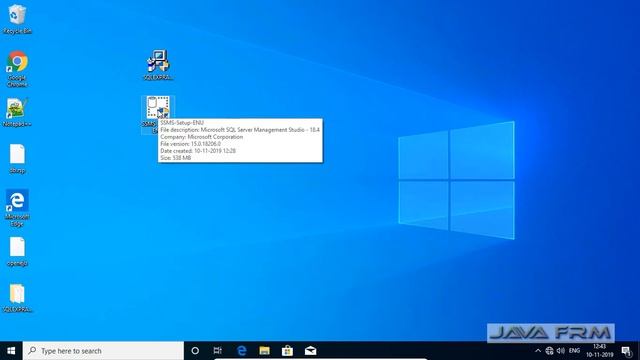This screenshot has width=640, height=360.
Task: Open File Explorer from the taskbar
Action: point(264,351)
